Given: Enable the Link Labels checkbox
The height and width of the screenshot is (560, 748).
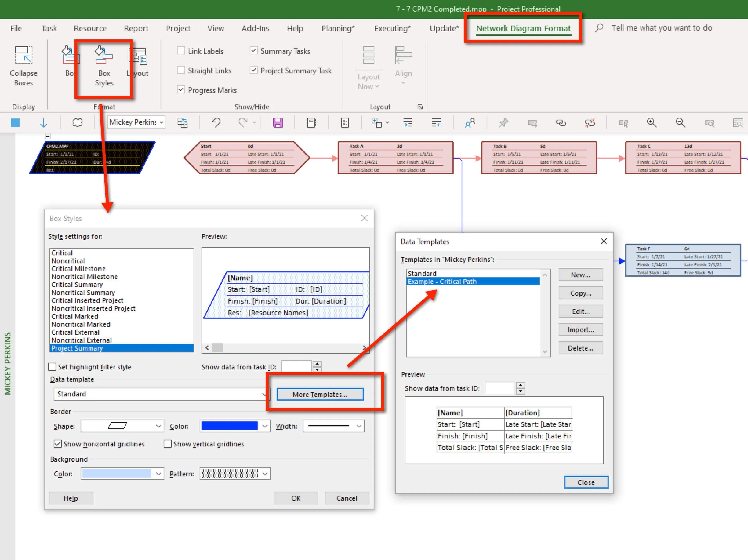Looking at the screenshot, I should click(x=181, y=51).
